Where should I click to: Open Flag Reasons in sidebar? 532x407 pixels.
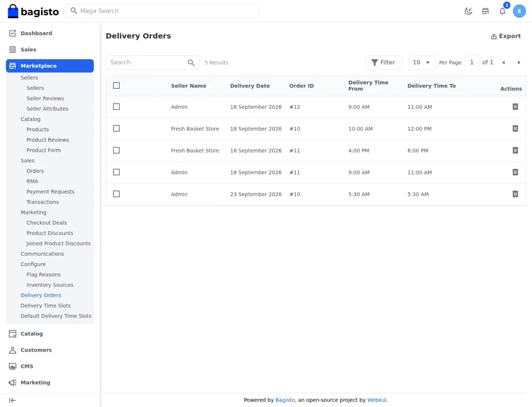point(43,275)
